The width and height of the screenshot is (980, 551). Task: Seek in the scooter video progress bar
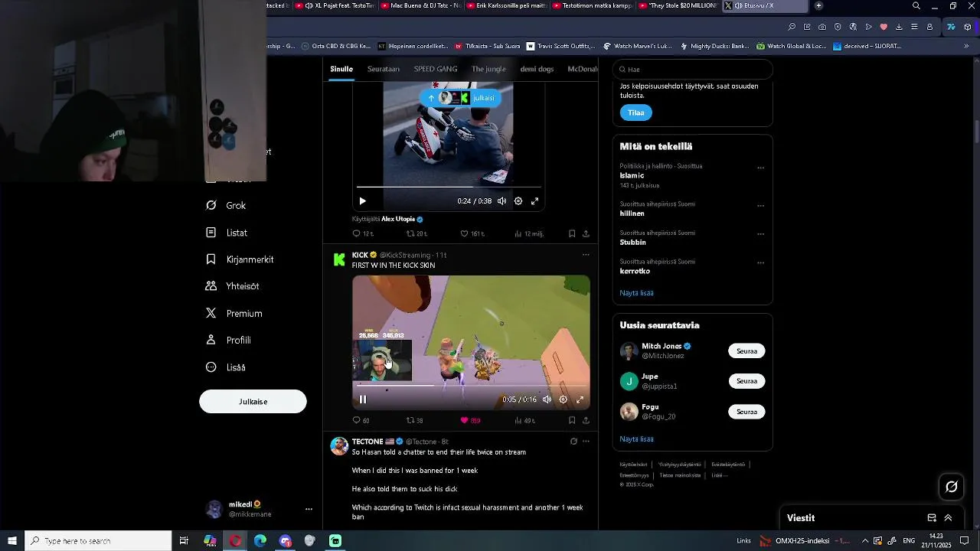click(449, 187)
